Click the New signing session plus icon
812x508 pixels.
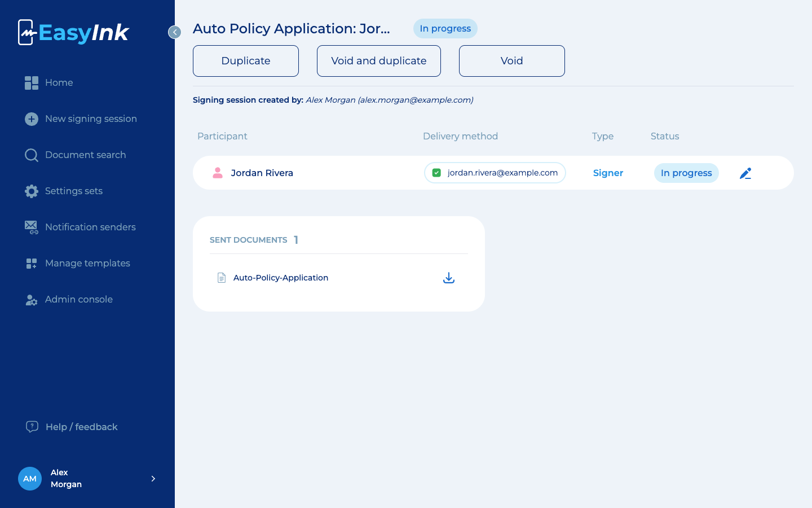pyautogui.click(x=32, y=119)
